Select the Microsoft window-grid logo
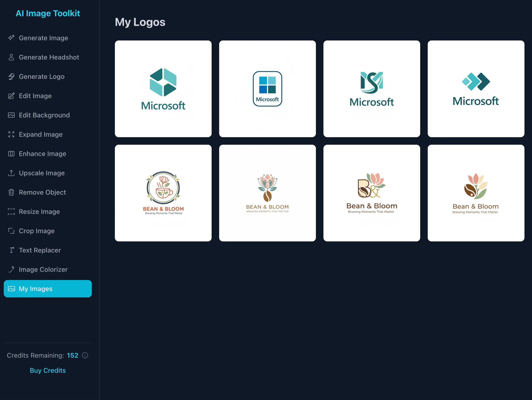The image size is (532, 400). coord(267,89)
